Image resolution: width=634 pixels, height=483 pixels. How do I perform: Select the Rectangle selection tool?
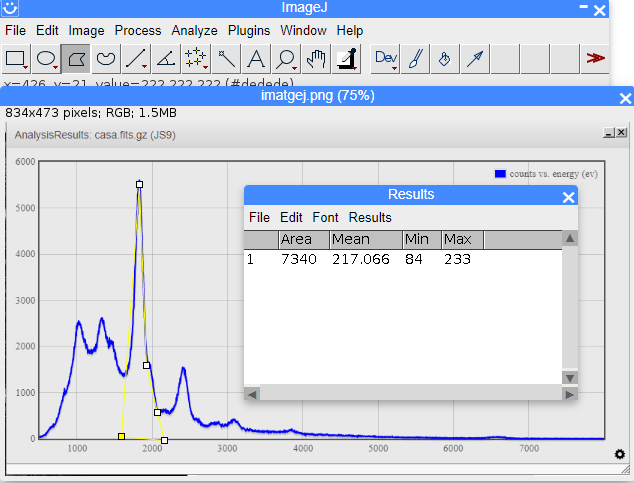point(16,59)
